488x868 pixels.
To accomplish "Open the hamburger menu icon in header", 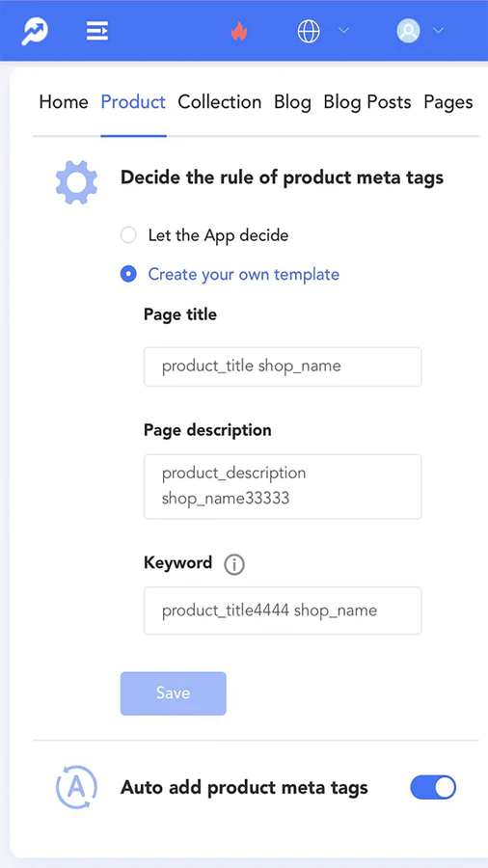I will point(97,31).
